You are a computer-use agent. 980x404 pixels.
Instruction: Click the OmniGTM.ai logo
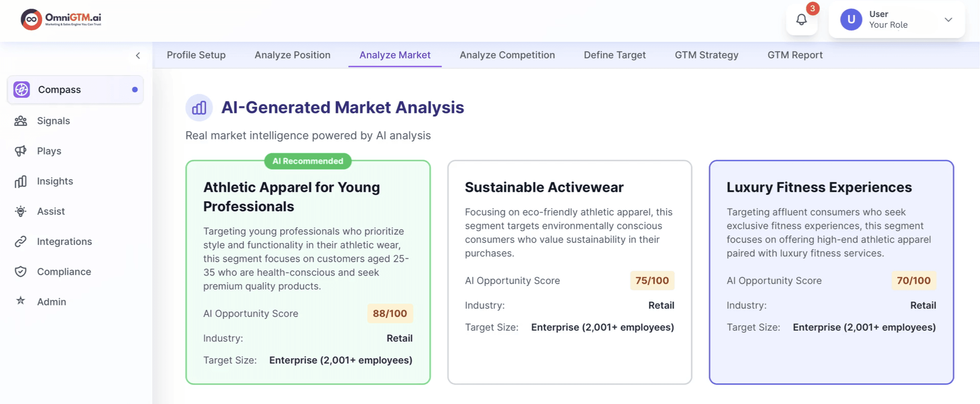[61, 19]
